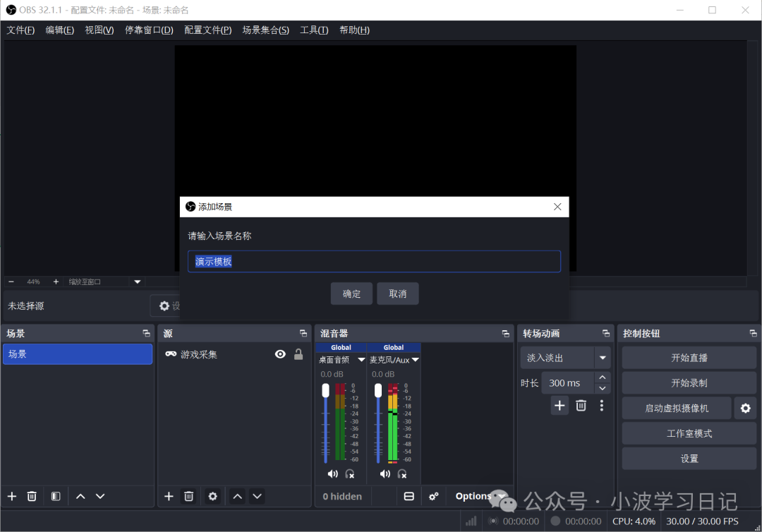Delete the 游戏采集 source via trash icon
Viewport: 762px width, 532px height.
coord(189,496)
